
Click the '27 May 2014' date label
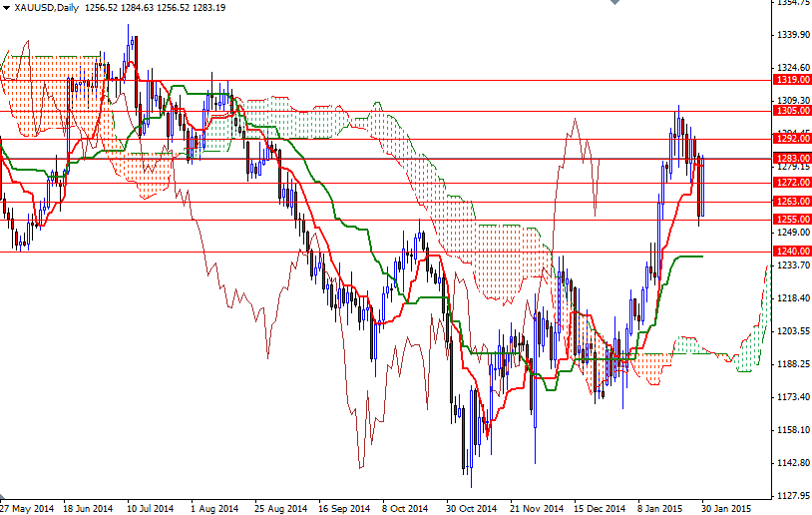click(x=27, y=508)
